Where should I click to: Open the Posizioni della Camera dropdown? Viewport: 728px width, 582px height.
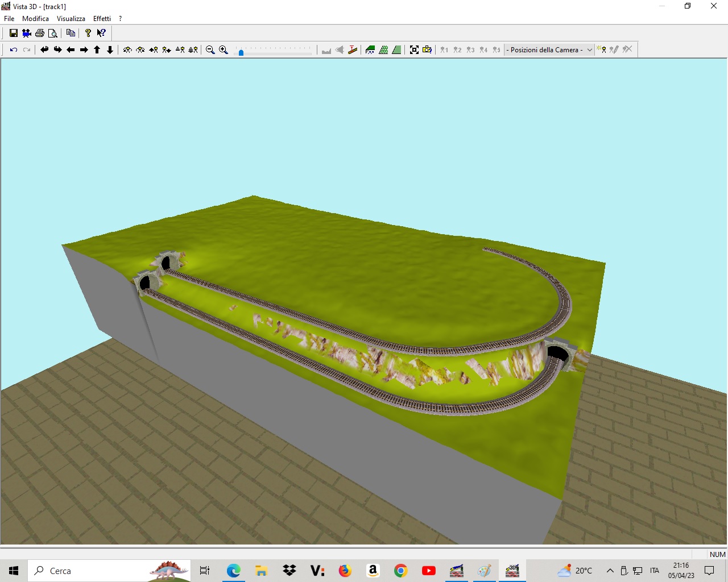pos(549,50)
